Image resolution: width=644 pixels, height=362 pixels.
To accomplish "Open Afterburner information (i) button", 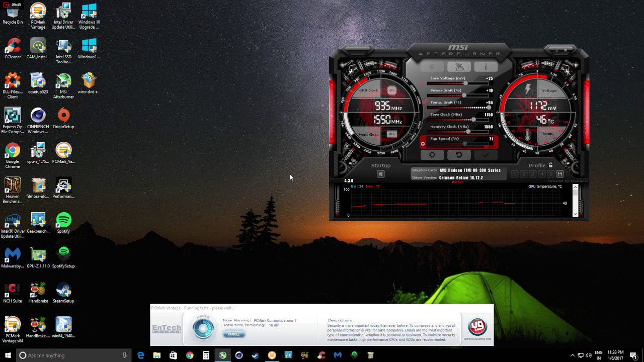I will click(x=486, y=67).
